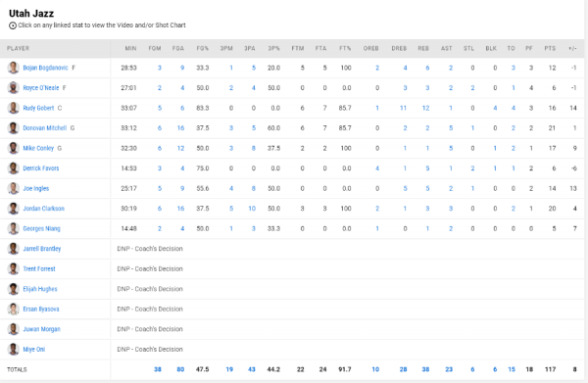View Donovan Mitchell's 16 field goal attempts
Viewport: 588px width, 383px height.
click(x=180, y=128)
